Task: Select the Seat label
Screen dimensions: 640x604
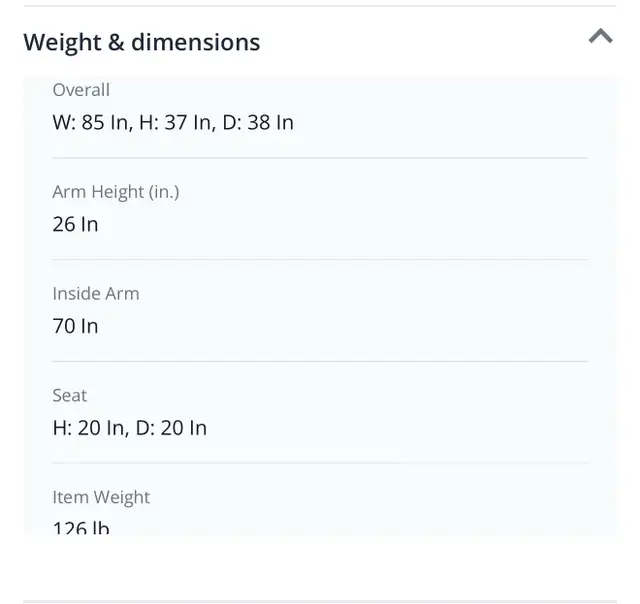Action: pos(70,395)
